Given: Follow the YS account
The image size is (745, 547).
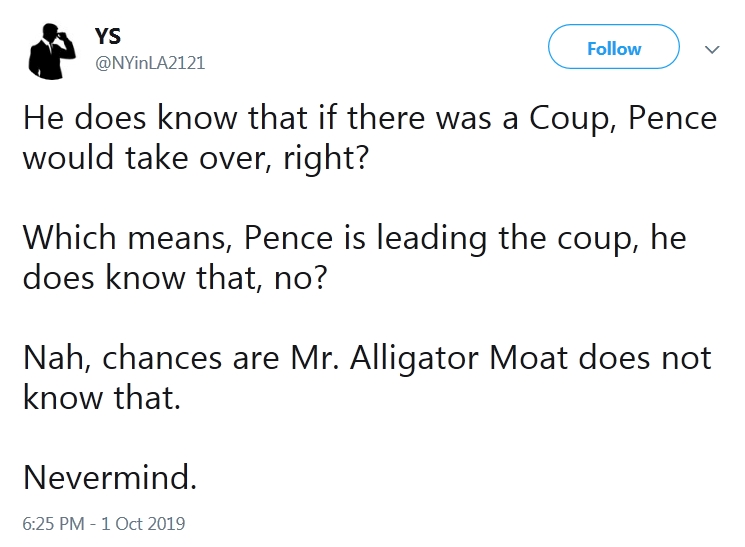Looking at the screenshot, I should tap(613, 47).
